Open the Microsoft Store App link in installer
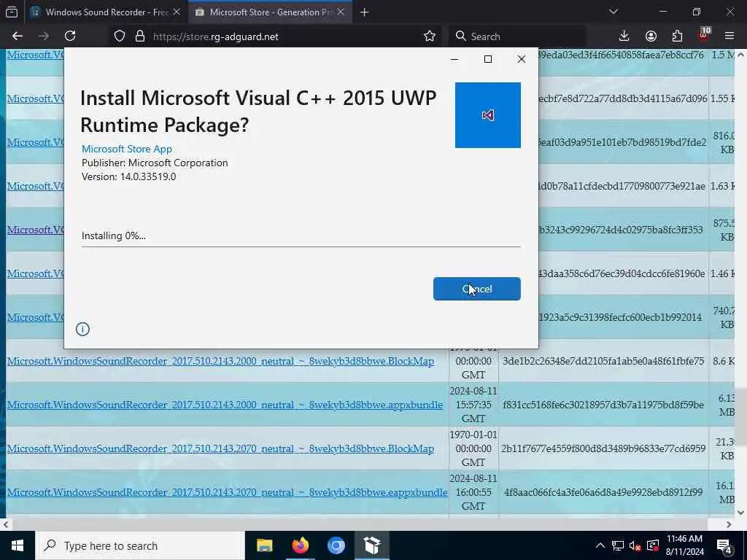The image size is (747, 560). click(x=127, y=149)
